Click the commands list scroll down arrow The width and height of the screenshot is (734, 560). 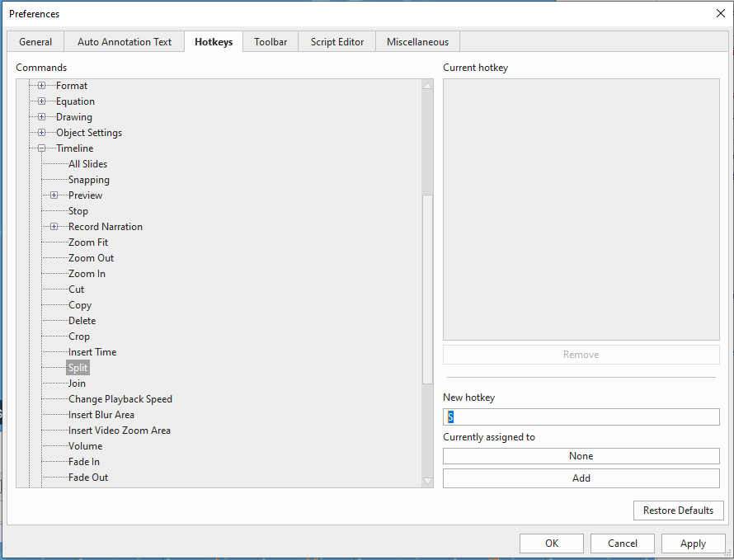[427, 481]
